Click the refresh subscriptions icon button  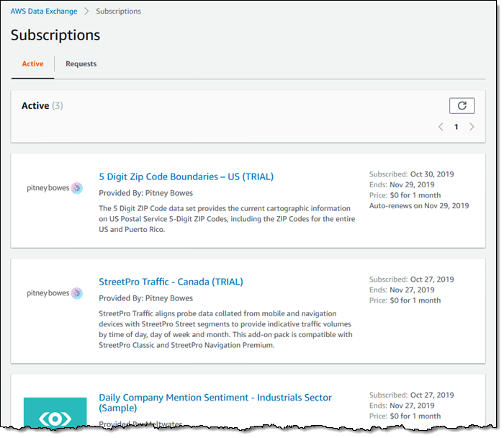(462, 106)
